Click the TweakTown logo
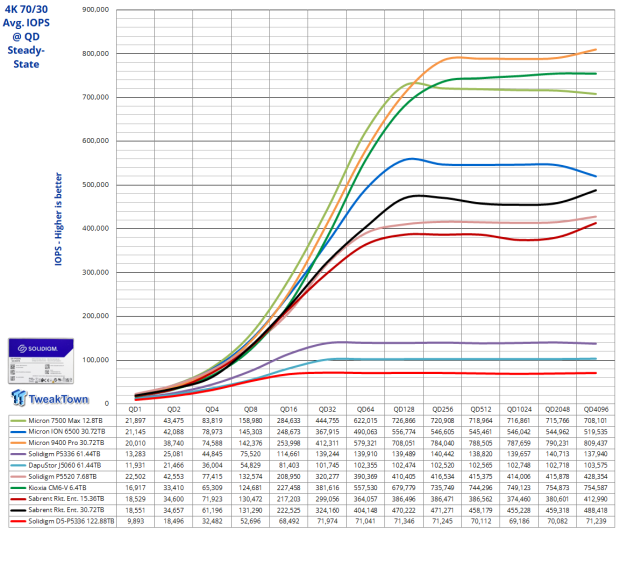Image resolution: width=620 pixels, height=568 pixels. pos(50,398)
